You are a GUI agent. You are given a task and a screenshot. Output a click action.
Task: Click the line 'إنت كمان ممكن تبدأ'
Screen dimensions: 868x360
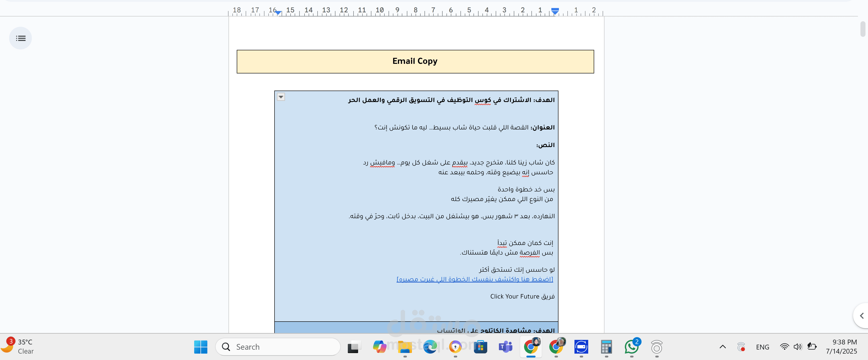pos(525,243)
